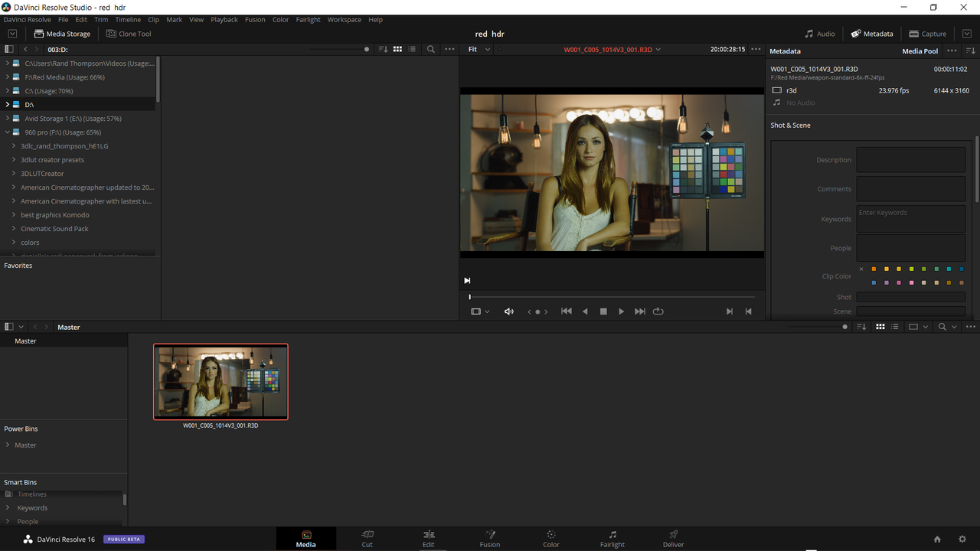
Task: Open the Capture panel
Action: pyautogui.click(x=928, y=34)
